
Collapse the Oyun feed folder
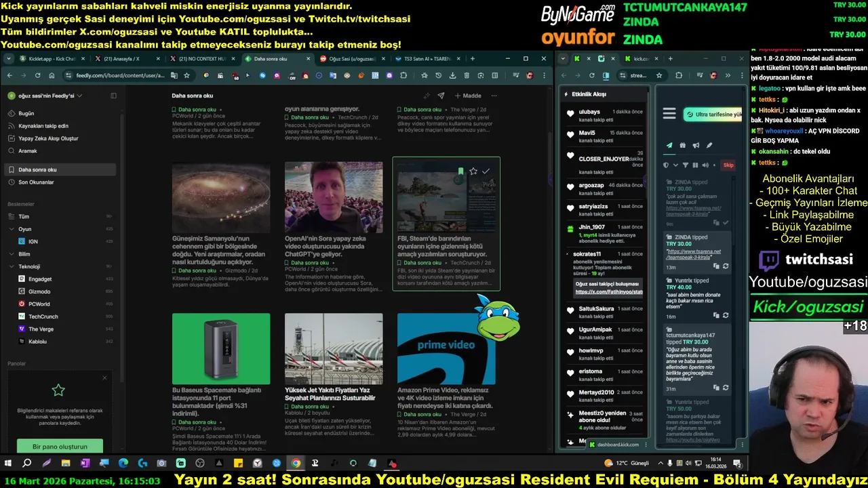(12, 229)
